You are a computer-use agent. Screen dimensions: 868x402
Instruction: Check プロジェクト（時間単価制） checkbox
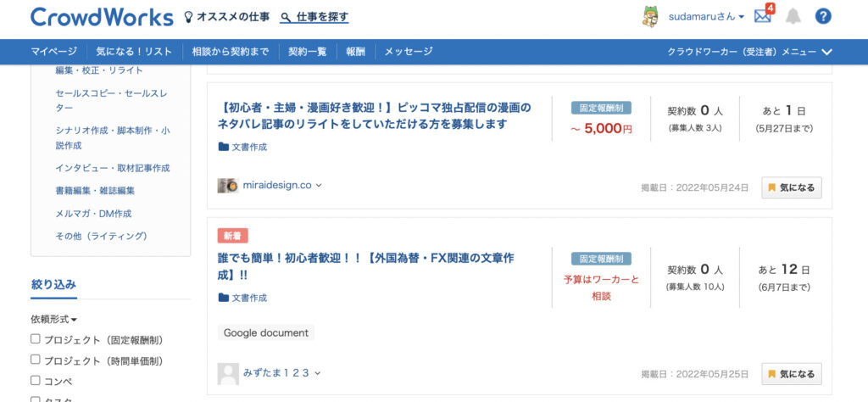coord(36,360)
